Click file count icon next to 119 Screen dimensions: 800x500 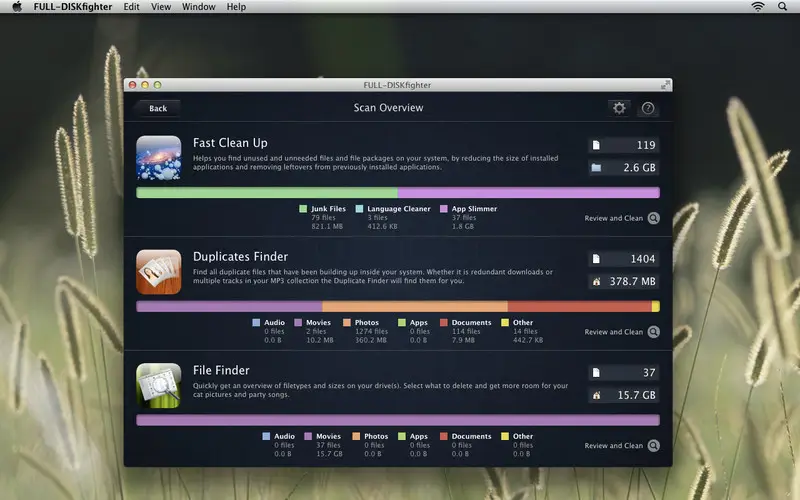(x=596, y=145)
